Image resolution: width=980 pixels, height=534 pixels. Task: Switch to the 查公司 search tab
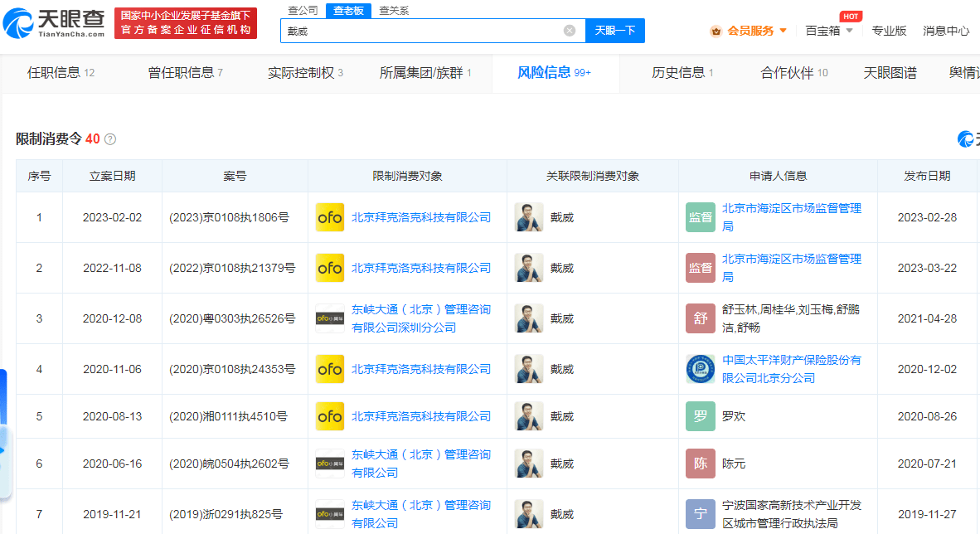303,11
